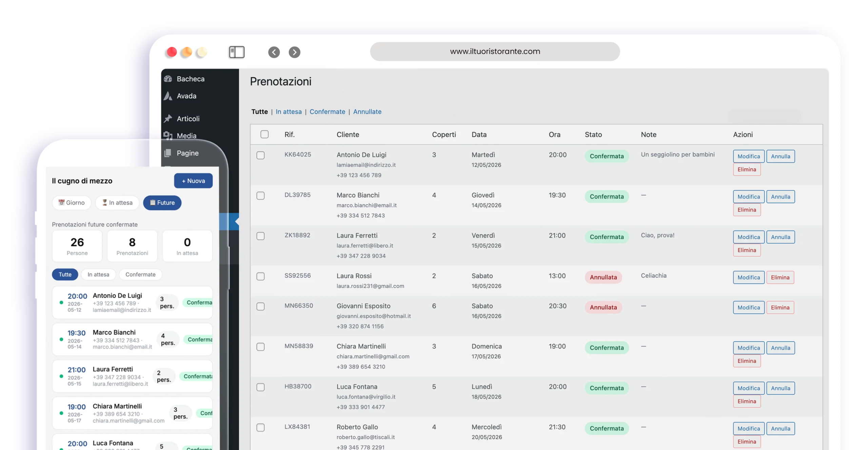This screenshot has height=450, width=868.
Task: Show the Tutte bookings filter in desktop view
Action: pyautogui.click(x=259, y=112)
